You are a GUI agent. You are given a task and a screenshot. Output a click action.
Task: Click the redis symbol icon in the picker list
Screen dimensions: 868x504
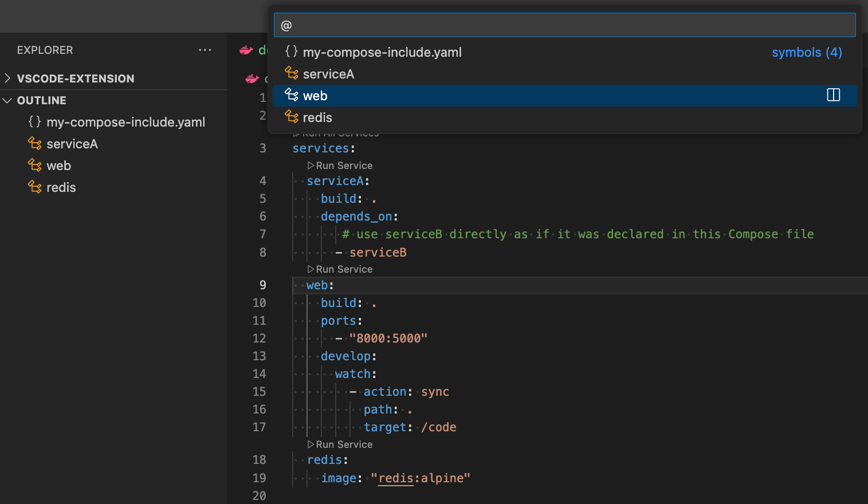pos(291,117)
